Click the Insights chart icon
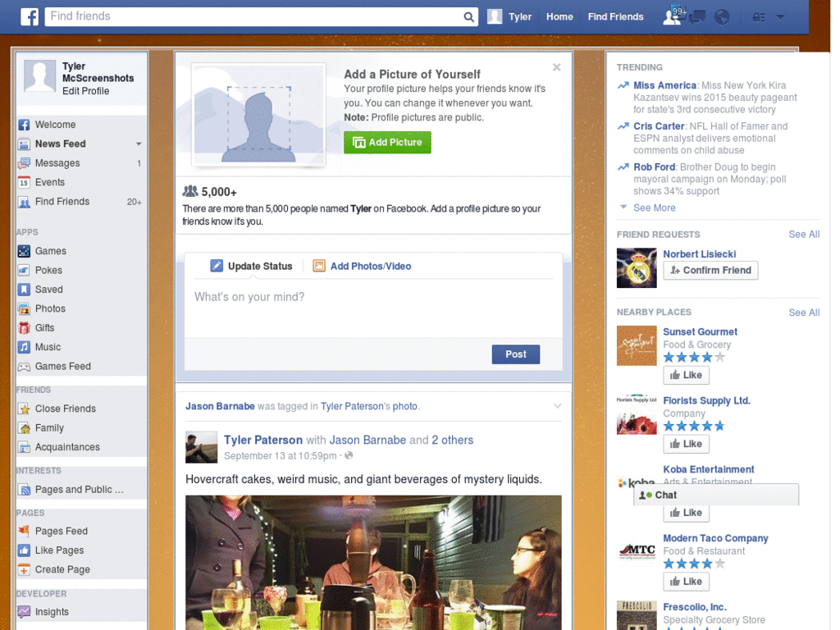Screen dimensions: 840x630 click(24, 612)
